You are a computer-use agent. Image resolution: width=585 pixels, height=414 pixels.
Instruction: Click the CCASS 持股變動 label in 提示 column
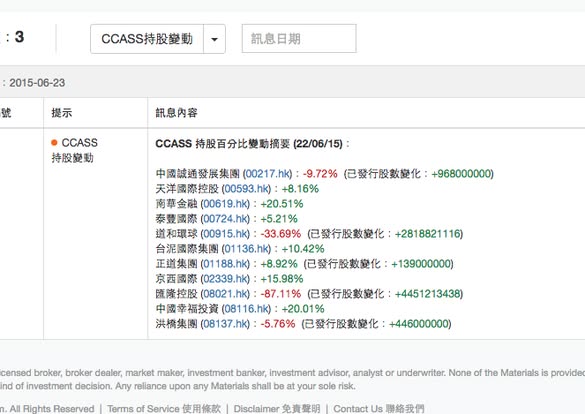pyautogui.click(x=75, y=150)
